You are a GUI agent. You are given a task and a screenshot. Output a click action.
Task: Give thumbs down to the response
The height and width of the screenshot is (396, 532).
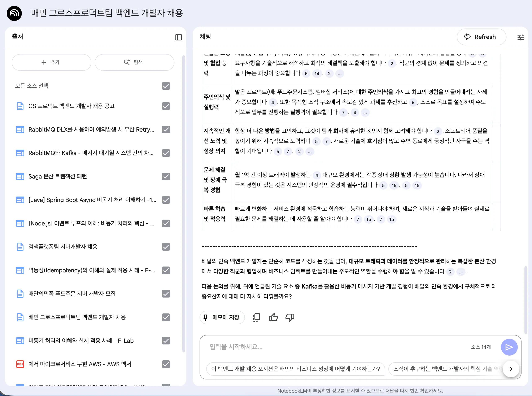[290, 317]
